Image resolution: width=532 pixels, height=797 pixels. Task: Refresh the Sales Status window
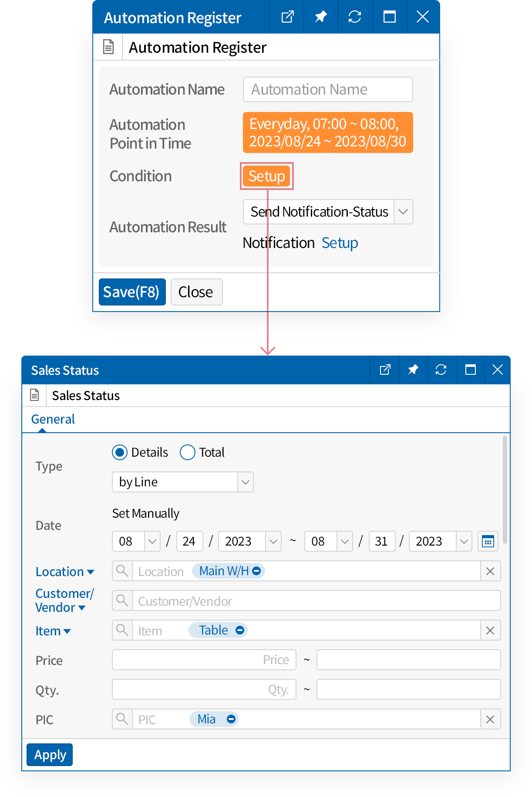click(x=441, y=370)
